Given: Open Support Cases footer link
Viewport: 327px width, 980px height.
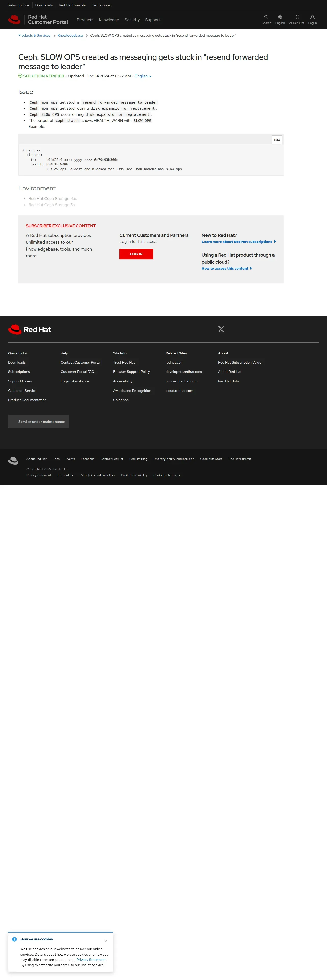Looking at the screenshot, I should pyautogui.click(x=20, y=381).
